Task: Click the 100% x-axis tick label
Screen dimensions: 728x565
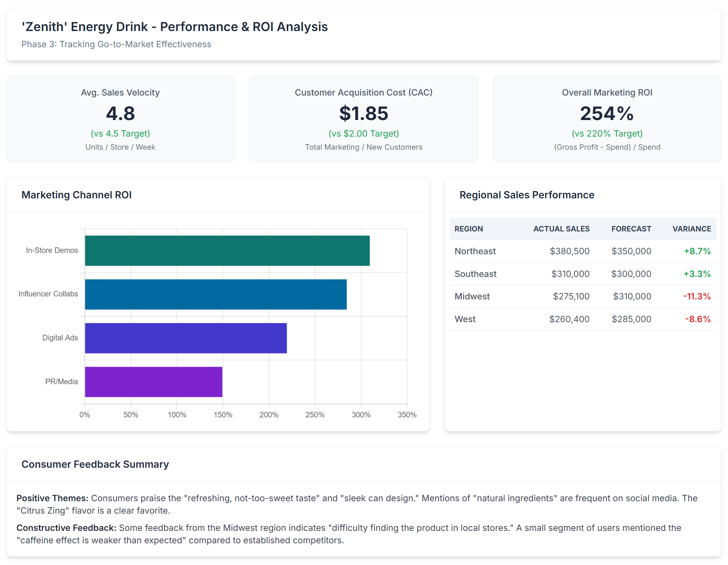Action: 177,415
